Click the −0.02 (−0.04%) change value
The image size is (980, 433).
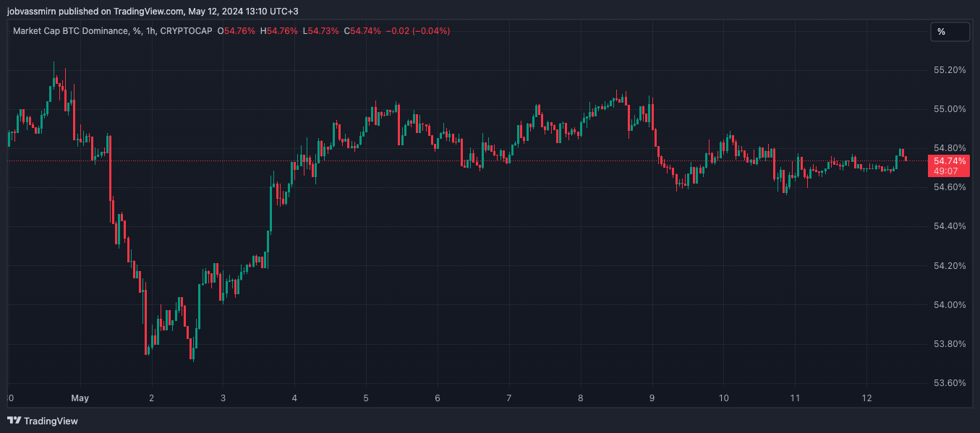click(418, 31)
